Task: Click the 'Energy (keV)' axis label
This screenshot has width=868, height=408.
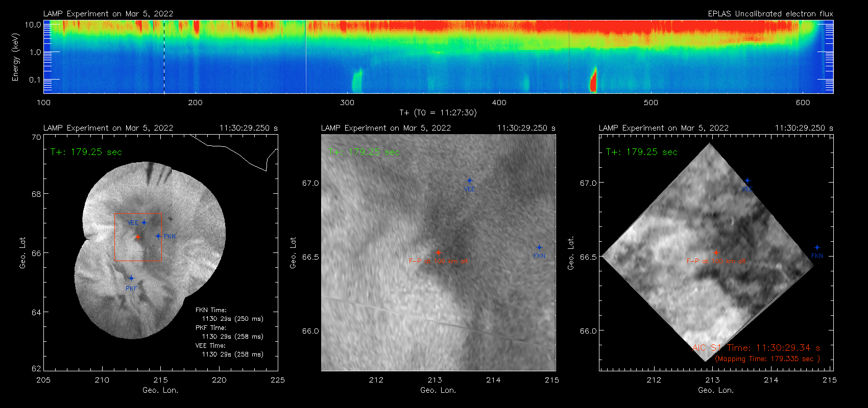Action: click(15, 57)
